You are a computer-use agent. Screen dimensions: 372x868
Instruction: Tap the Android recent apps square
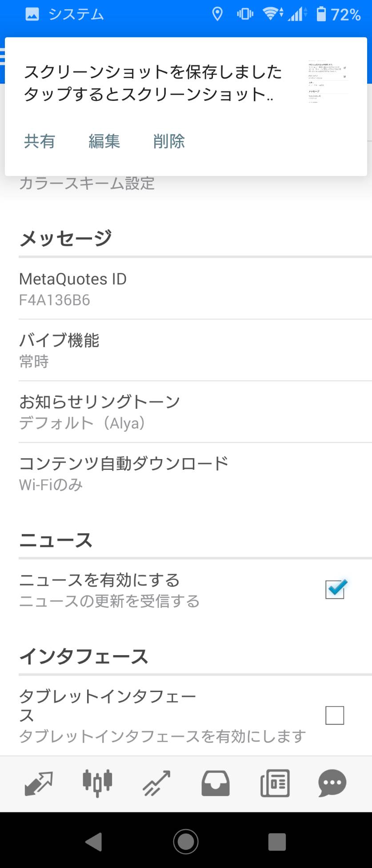click(277, 841)
